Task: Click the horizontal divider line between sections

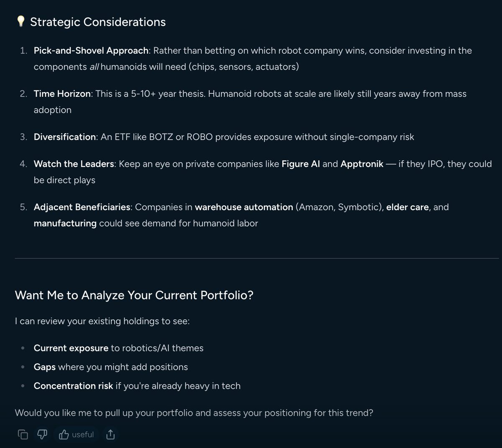Action: click(x=251, y=258)
